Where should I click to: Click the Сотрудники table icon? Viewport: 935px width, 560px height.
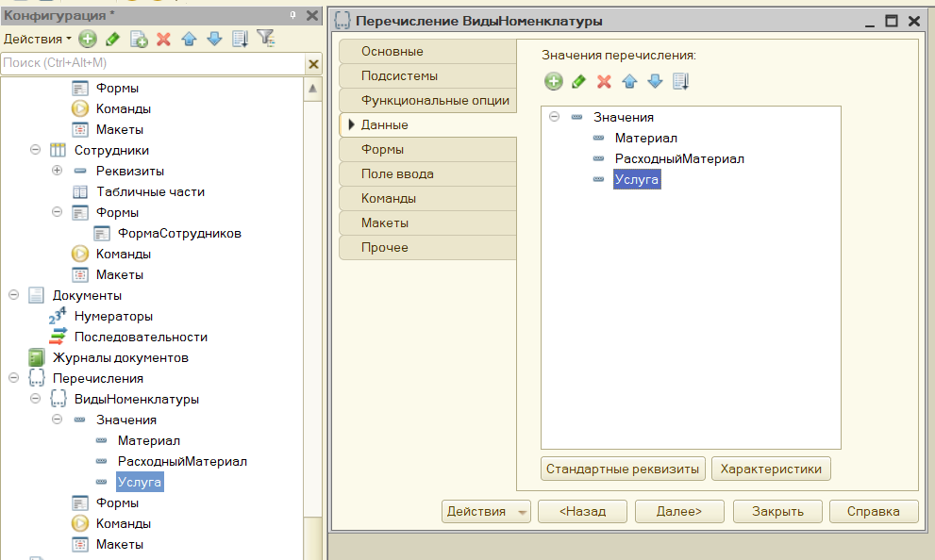click(x=58, y=150)
